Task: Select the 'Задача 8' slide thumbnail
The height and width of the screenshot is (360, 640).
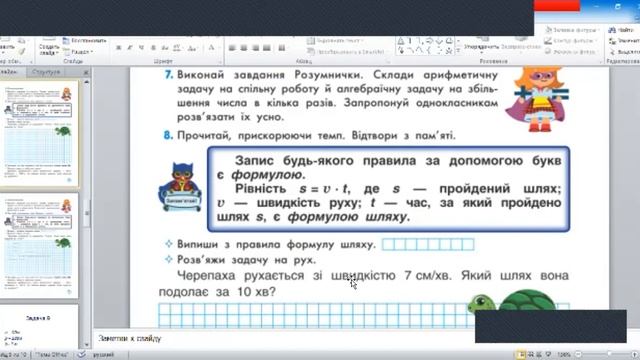Action: [x=39, y=327]
